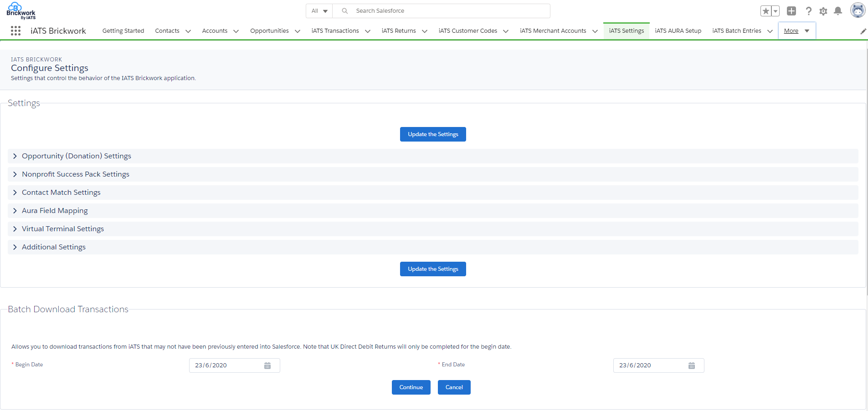Open the global actions plus icon

pos(791,11)
